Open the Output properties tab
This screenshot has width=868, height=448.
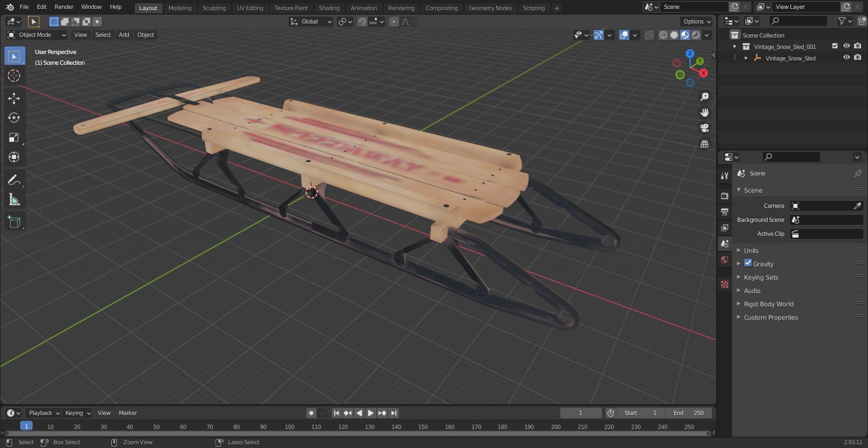click(x=724, y=212)
